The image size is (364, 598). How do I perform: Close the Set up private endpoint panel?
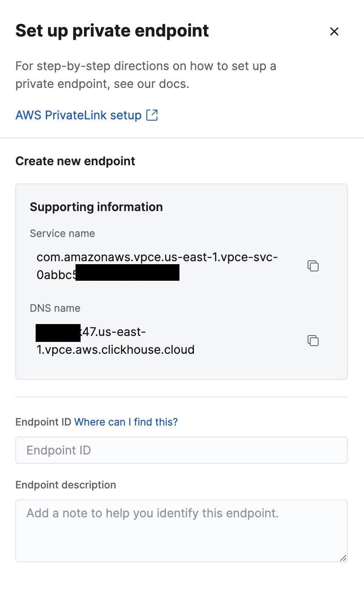click(334, 31)
